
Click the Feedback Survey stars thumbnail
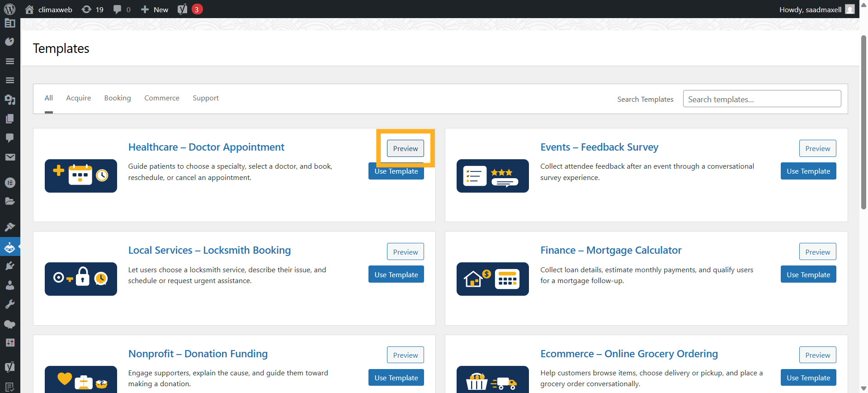pos(493,176)
